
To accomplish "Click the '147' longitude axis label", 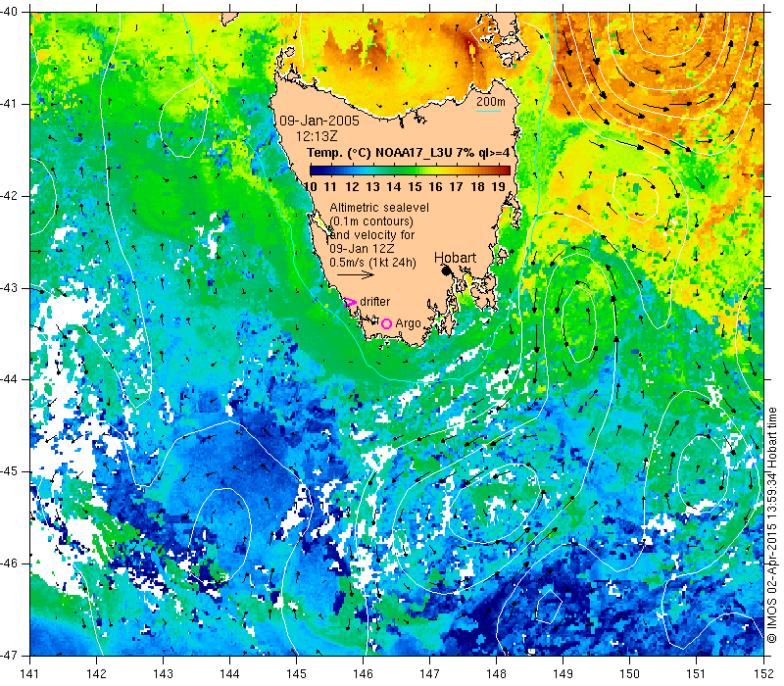I will [429, 674].
